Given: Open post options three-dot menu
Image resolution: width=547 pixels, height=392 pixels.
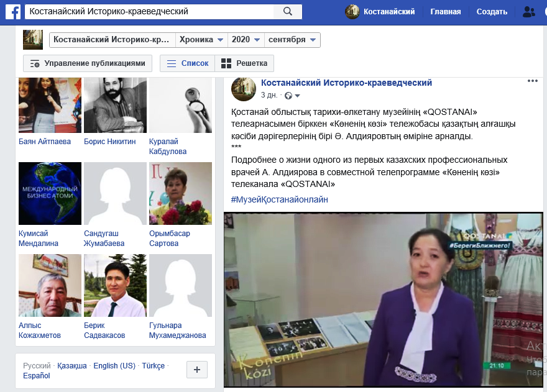Looking at the screenshot, I should click(x=533, y=81).
